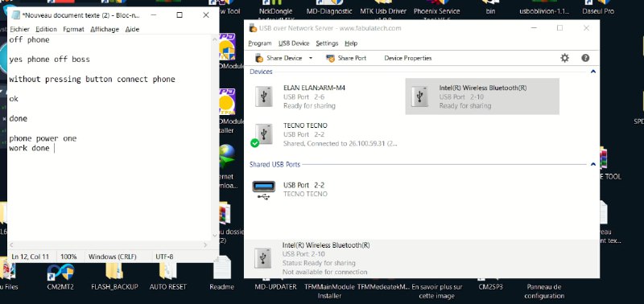This screenshot has width=644, height=304.
Task: Select the Daseul Pro desktop shortcut
Action: pos(598,8)
